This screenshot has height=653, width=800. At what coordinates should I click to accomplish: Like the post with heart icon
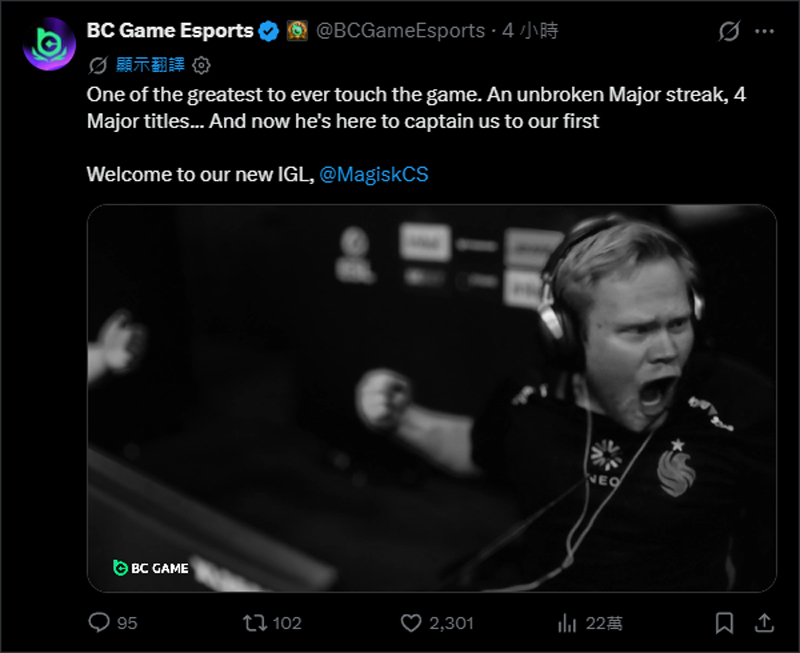point(411,623)
